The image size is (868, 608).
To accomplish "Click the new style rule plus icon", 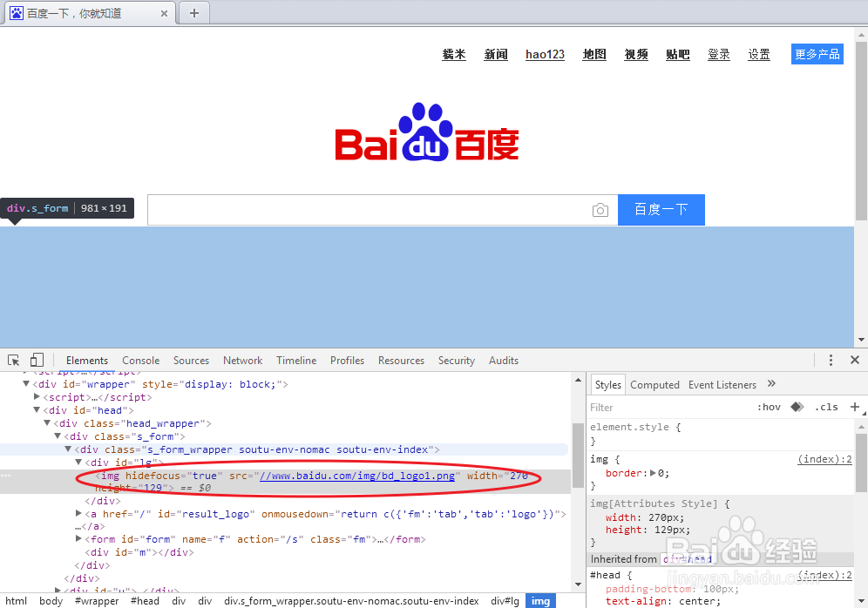I will tap(855, 407).
